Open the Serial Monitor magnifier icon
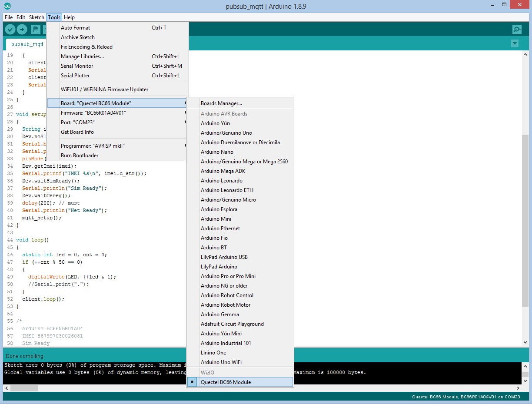The height and width of the screenshot is (404, 532). pyautogui.click(x=517, y=29)
